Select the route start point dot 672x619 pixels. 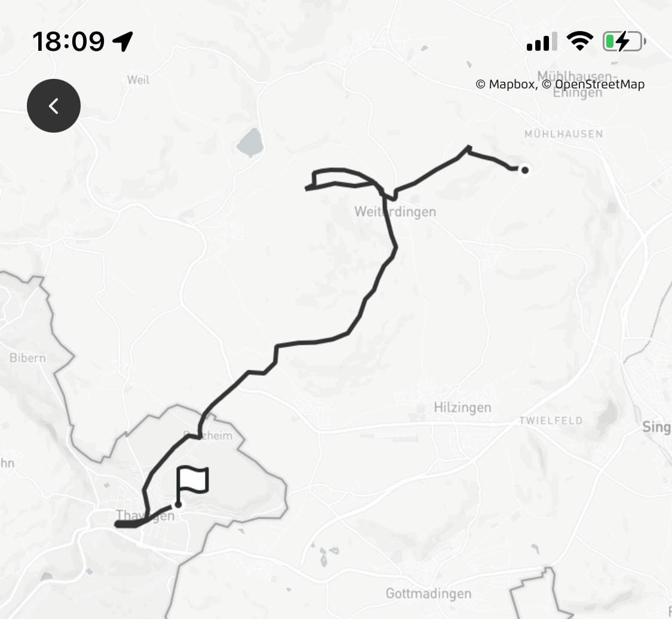[x=524, y=170]
